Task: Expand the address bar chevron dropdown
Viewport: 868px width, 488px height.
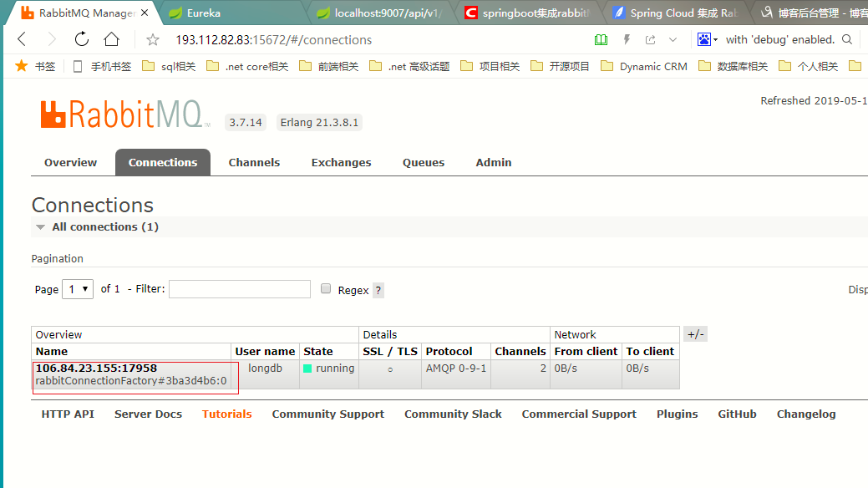Action: 673,40
